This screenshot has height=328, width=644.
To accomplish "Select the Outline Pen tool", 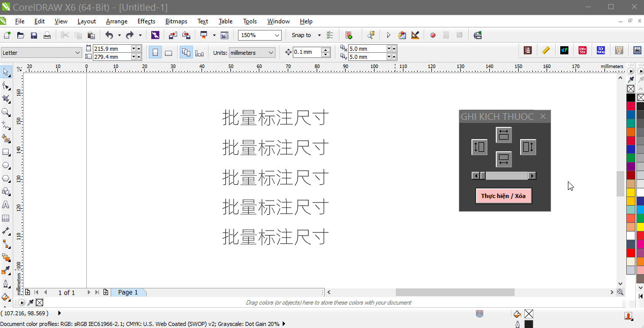I will (x=6, y=284).
